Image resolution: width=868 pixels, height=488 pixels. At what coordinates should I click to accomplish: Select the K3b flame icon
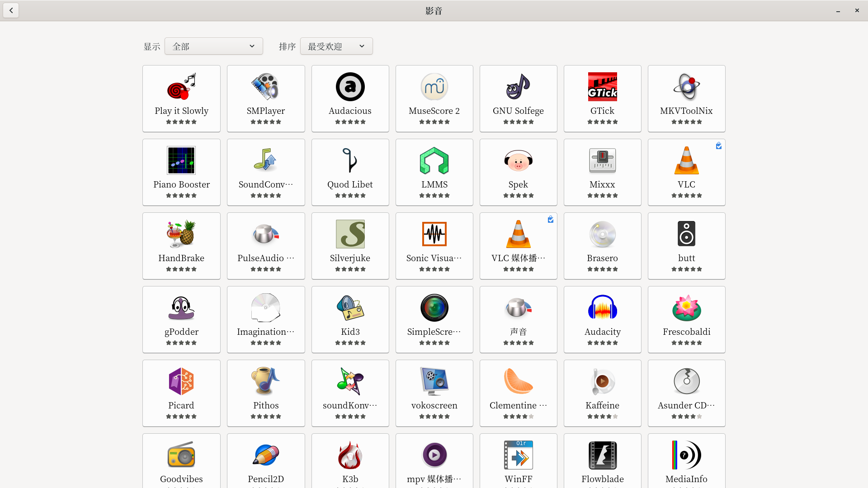coord(350,455)
